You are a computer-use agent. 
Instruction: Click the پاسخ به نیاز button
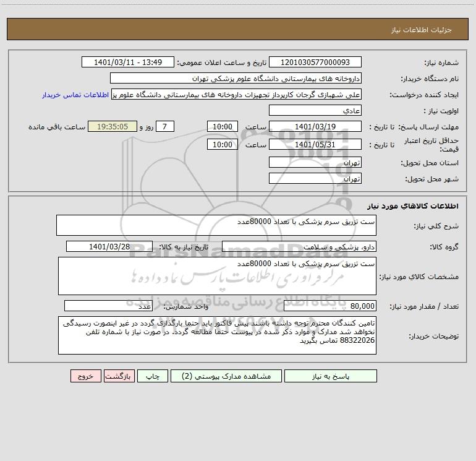click(x=331, y=376)
